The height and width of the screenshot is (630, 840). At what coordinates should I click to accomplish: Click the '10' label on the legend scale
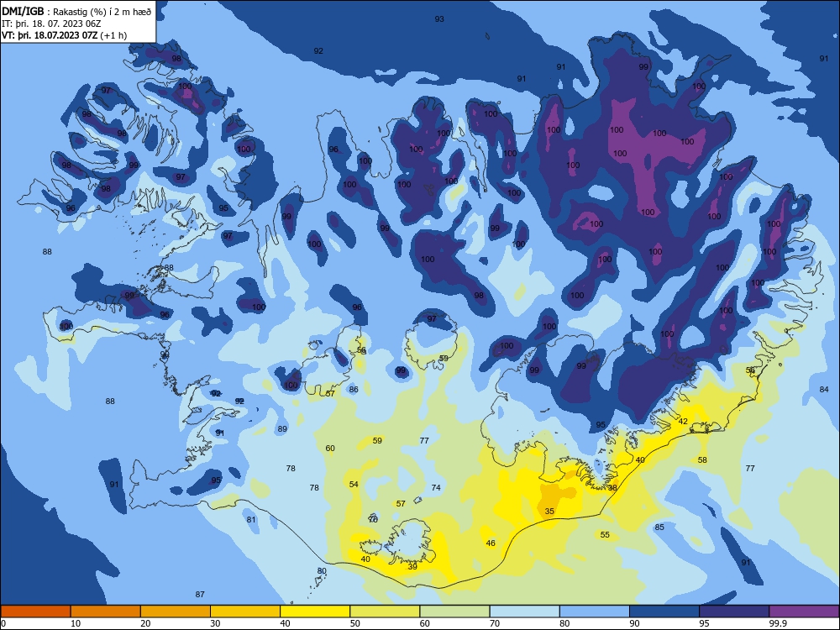coord(76,623)
